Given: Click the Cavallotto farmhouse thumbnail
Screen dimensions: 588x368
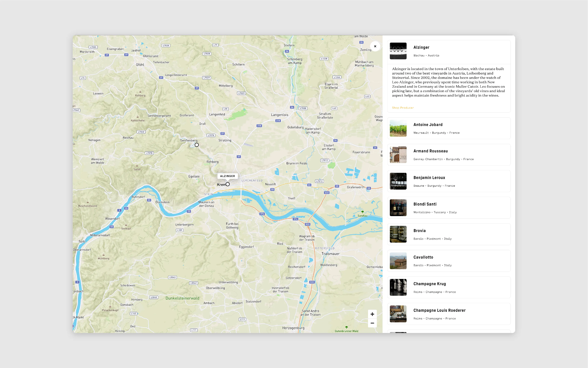Looking at the screenshot, I should 398,261.
